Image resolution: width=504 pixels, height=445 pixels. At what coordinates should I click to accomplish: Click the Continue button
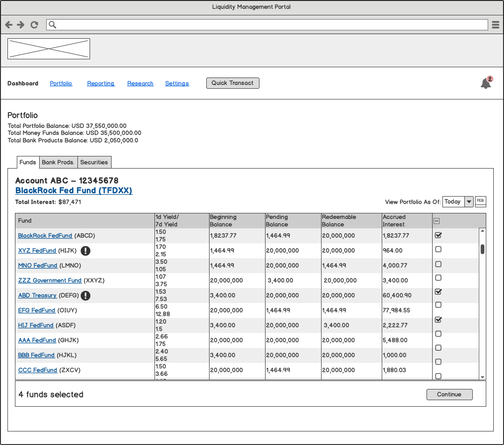pyautogui.click(x=449, y=395)
